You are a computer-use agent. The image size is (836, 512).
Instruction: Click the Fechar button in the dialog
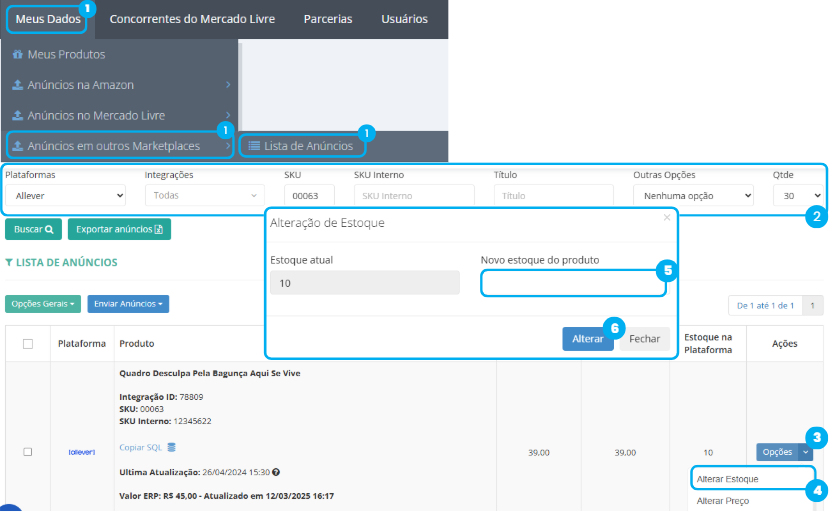tap(645, 339)
